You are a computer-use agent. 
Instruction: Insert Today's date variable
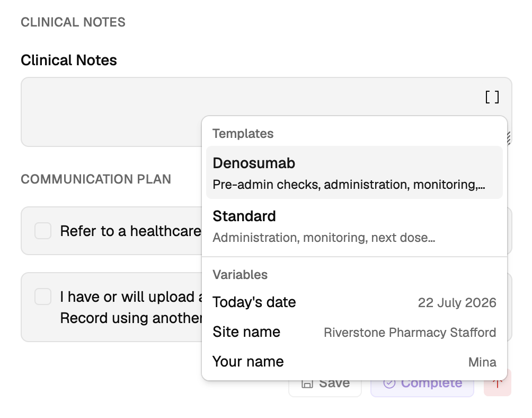pyautogui.click(x=354, y=302)
